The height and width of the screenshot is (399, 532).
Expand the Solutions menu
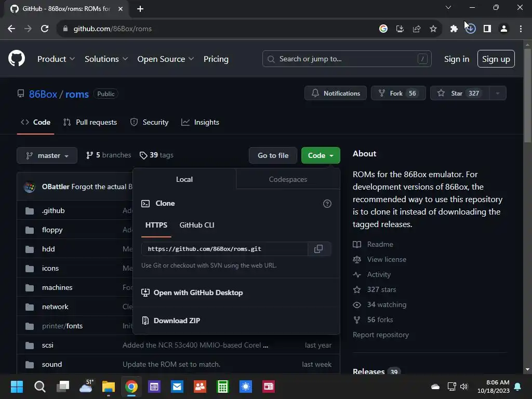pyautogui.click(x=106, y=59)
